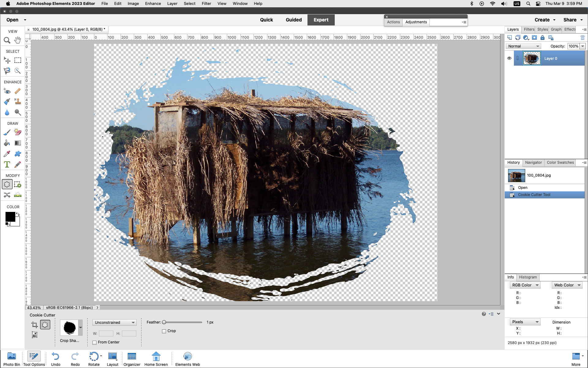Select the Crop tool in Tool Options
Viewport: 588px width, 368px height.
pyautogui.click(x=35, y=324)
